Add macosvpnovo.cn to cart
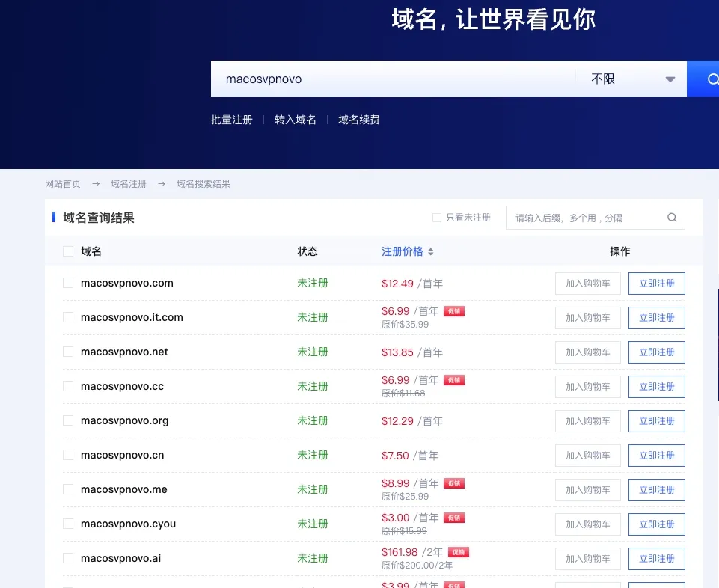Image resolution: width=719 pixels, height=588 pixels. click(x=588, y=456)
